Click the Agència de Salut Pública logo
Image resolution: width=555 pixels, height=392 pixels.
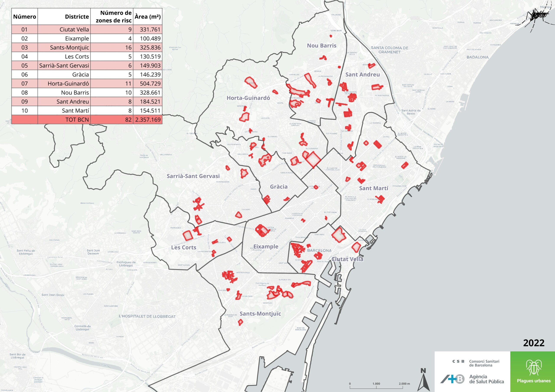(x=472, y=379)
